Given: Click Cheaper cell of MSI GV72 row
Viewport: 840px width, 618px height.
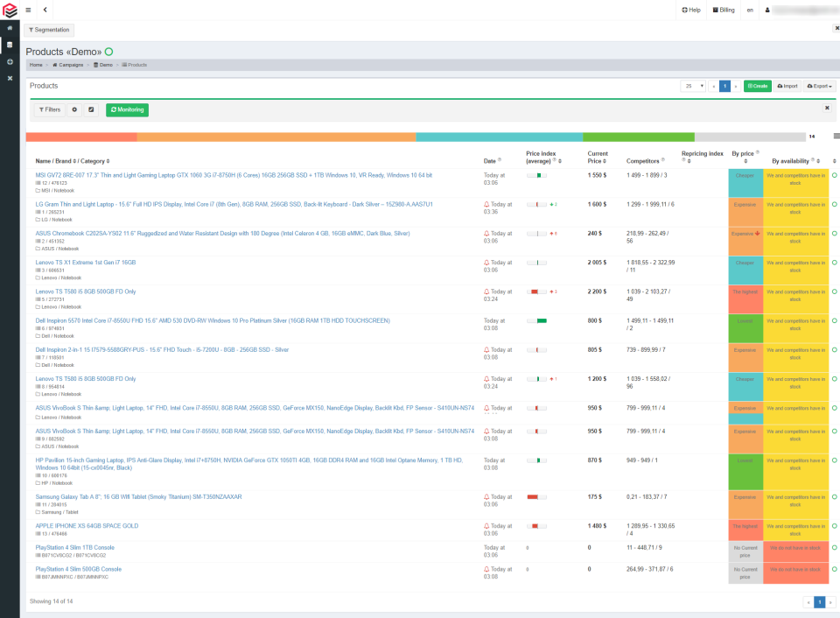Looking at the screenshot, I should point(745,183).
